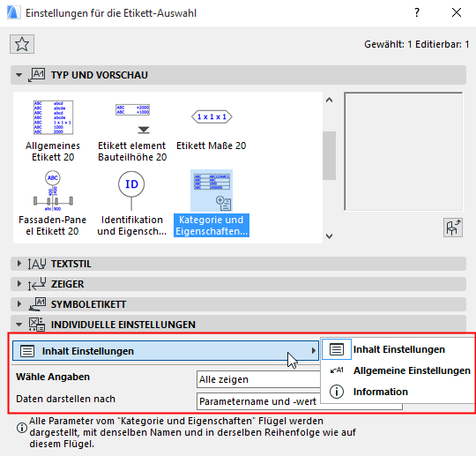Select Kategorie und Eigenschaften label type
This screenshot has height=456, width=476.
click(212, 204)
